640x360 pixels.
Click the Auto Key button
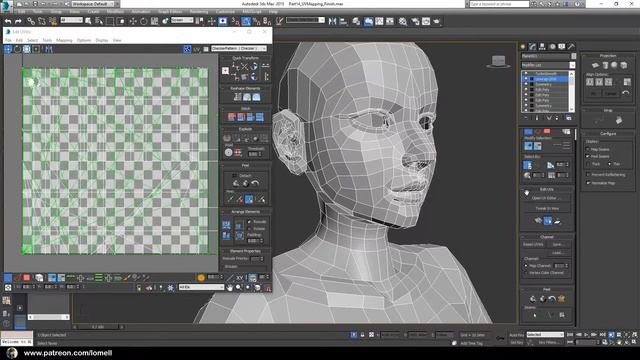[516, 335]
